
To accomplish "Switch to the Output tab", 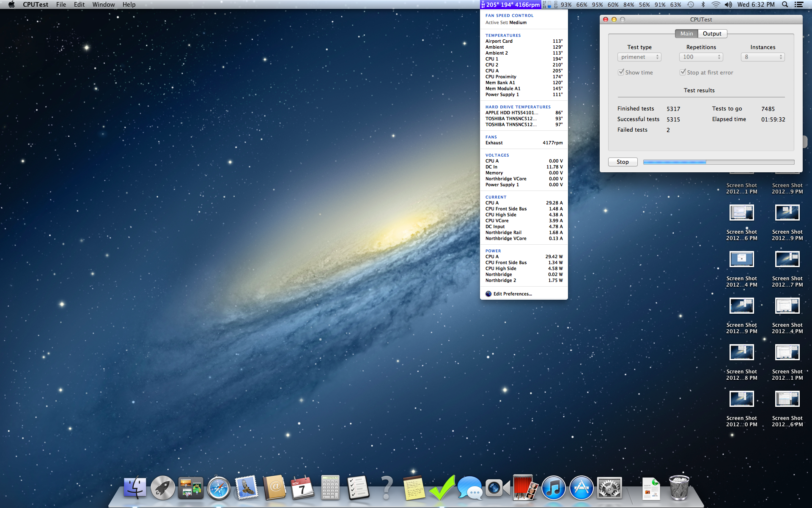I will click(x=712, y=34).
